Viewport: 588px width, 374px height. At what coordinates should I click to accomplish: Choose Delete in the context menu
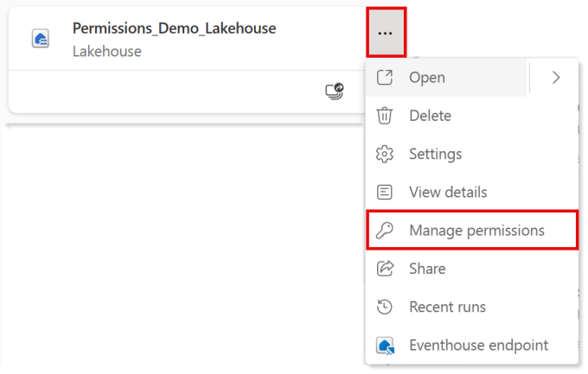pos(472,116)
